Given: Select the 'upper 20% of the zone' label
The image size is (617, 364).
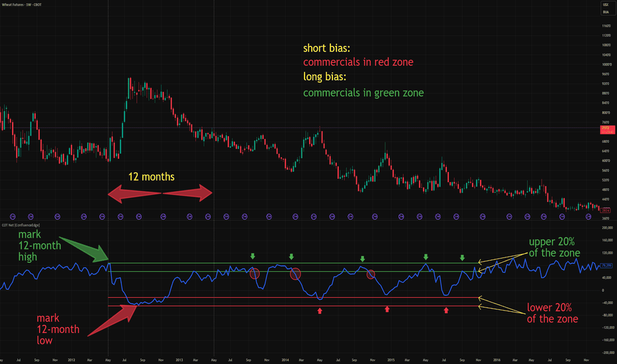Looking at the screenshot, I should coord(554,247).
